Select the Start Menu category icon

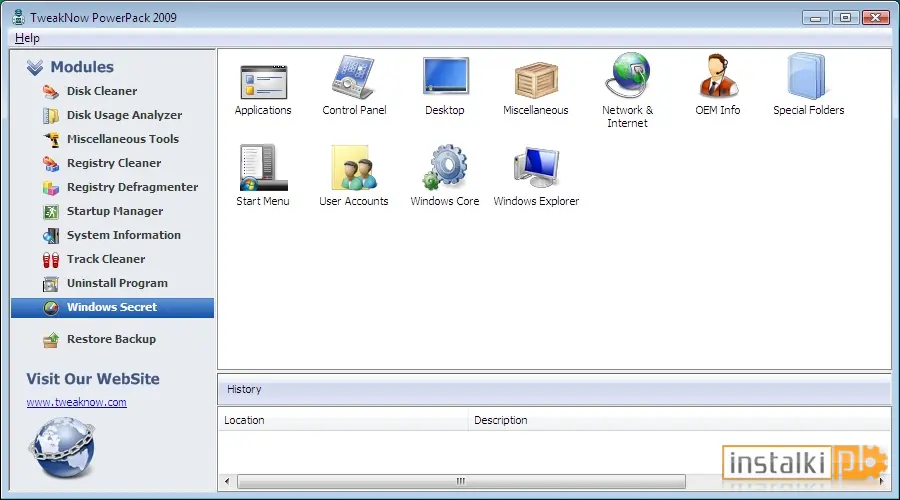[263, 167]
